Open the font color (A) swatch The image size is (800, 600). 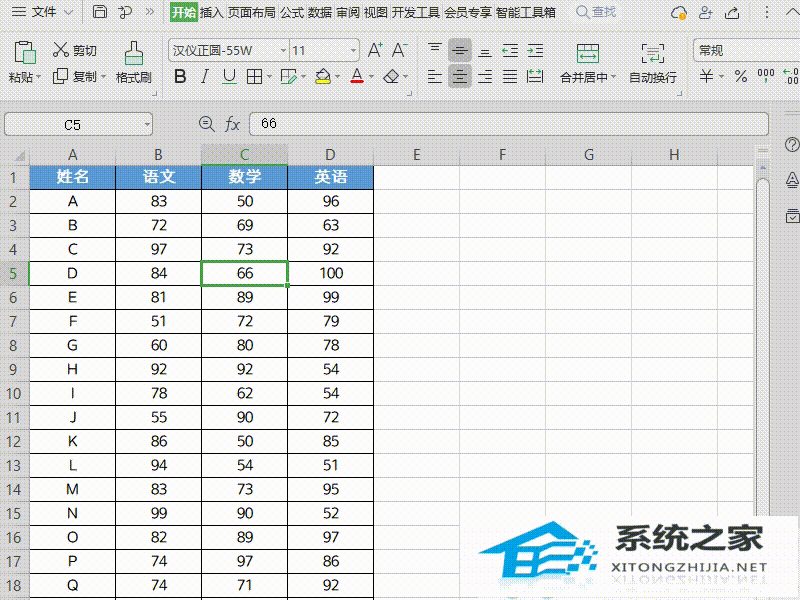[357, 76]
